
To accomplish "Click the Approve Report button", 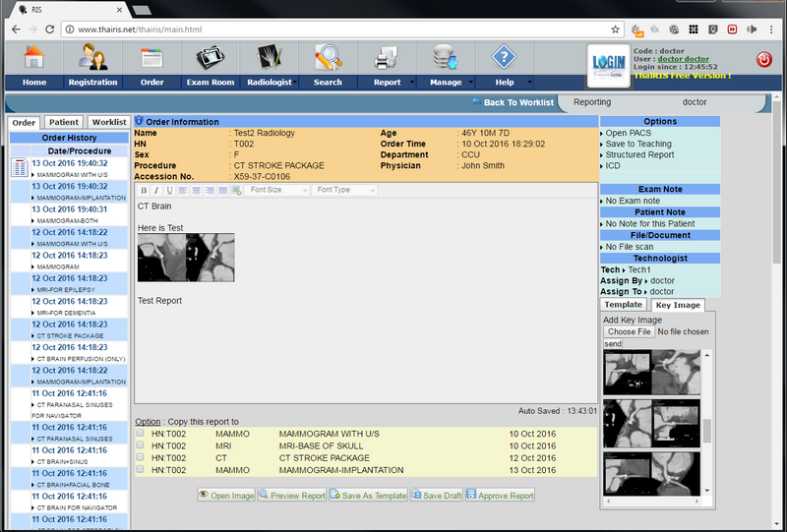I will 501,496.
